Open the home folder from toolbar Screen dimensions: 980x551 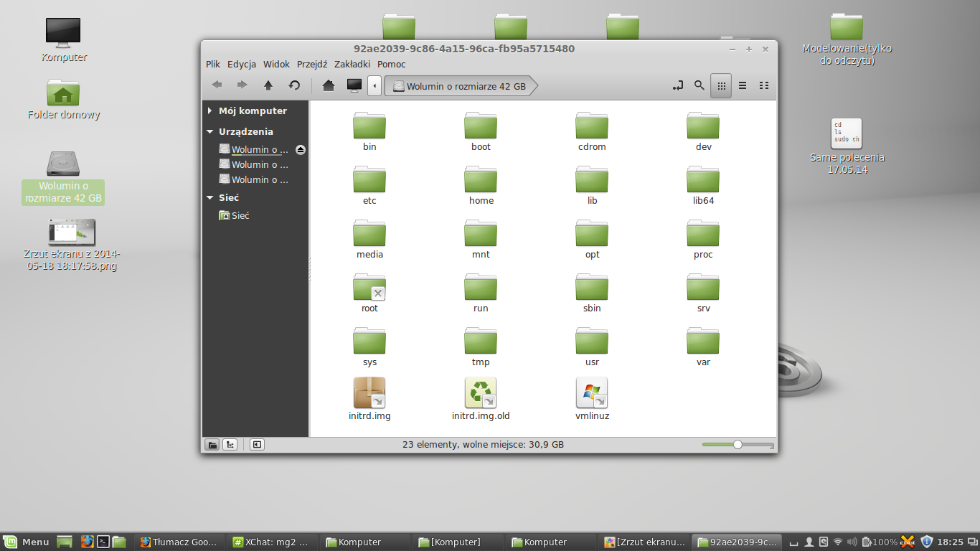tap(329, 85)
